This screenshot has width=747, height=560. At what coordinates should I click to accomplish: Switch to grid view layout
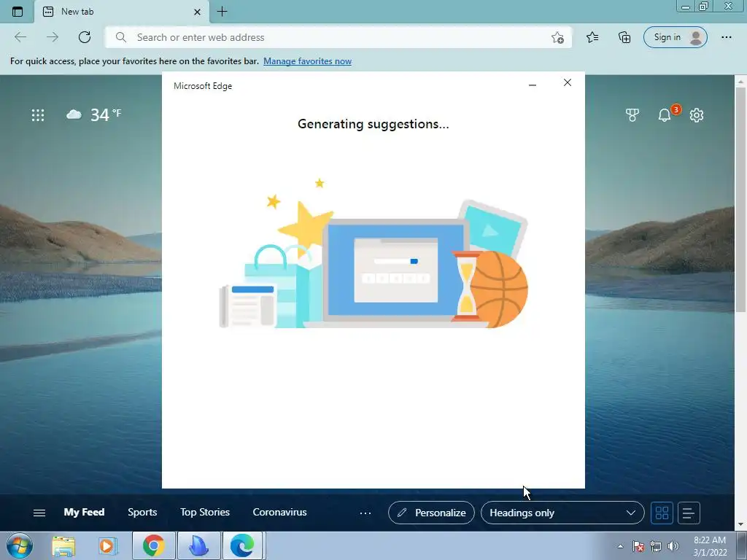click(x=662, y=513)
